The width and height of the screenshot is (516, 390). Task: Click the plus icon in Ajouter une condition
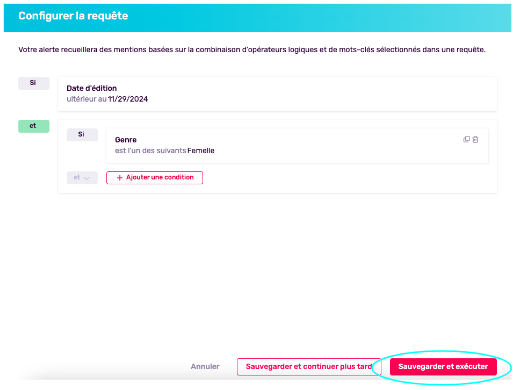click(x=120, y=178)
